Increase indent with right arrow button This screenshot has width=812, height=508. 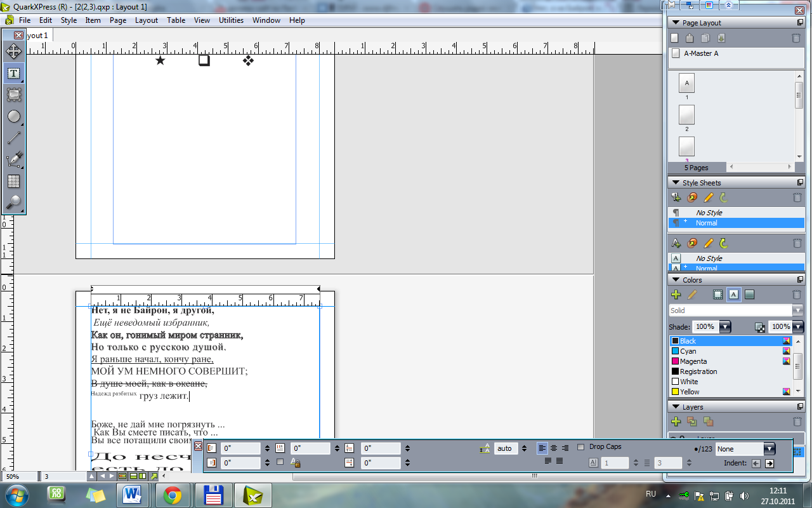(x=769, y=464)
